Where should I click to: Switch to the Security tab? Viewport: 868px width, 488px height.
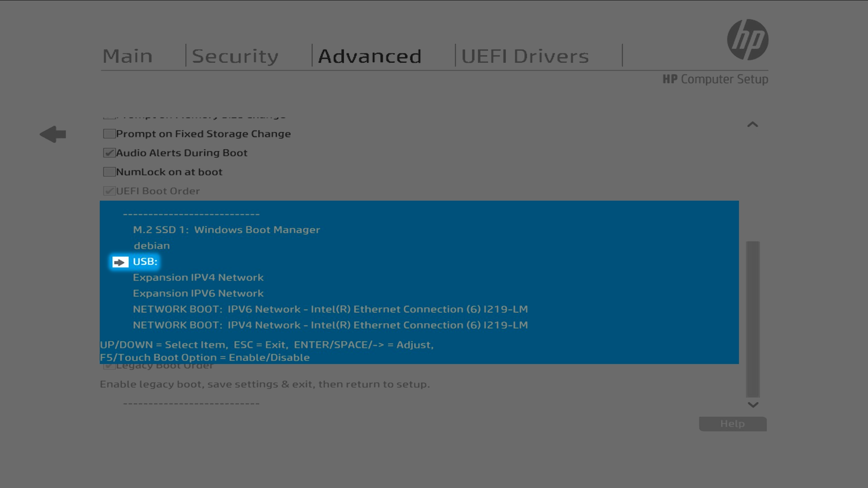coord(235,56)
